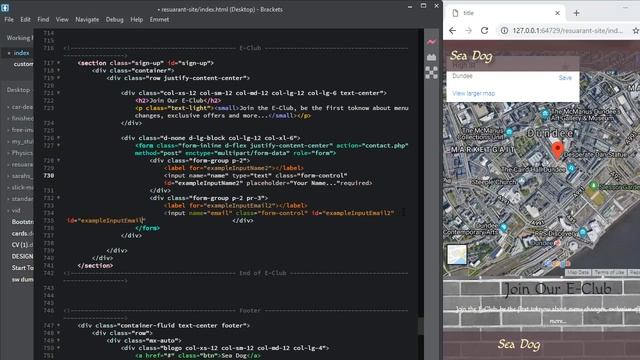The image size is (640, 360).
Task: Collapse code at line 719 fold arrow
Action: pyautogui.click(x=58, y=78)
